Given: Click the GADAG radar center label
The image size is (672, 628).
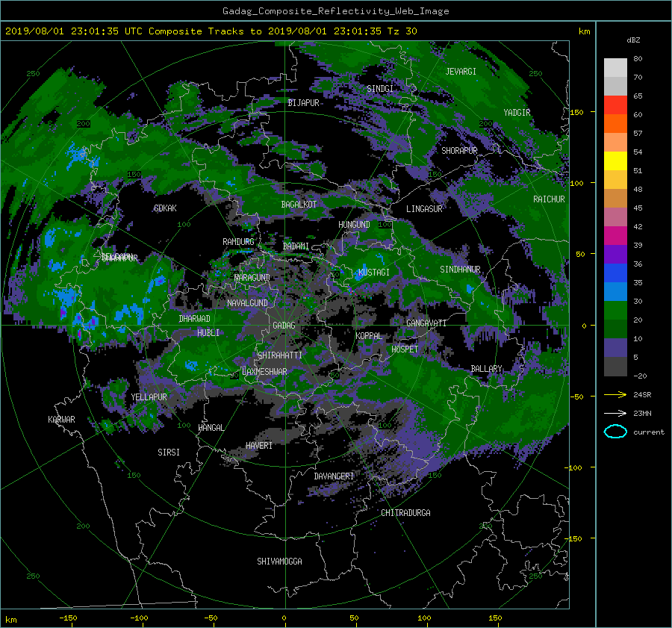Looking at the screenshot, I should pos(284,326).
